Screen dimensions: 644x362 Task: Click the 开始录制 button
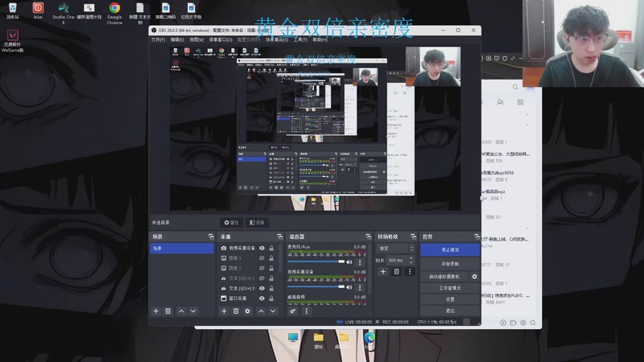point(450,264)
